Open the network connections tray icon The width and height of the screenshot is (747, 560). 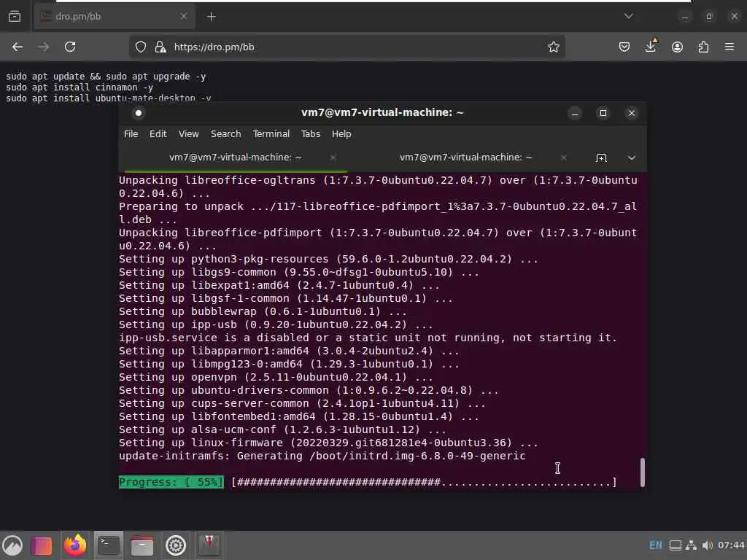coord(692,545)
